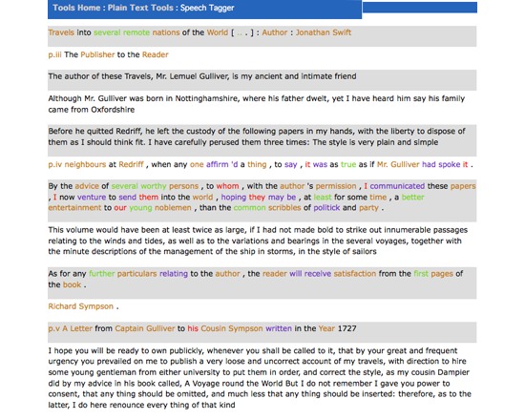Image resolution: width=525 pixels, height=420 pixels.
Task: Click the purple word 'politick'
Action: (326, 208)
